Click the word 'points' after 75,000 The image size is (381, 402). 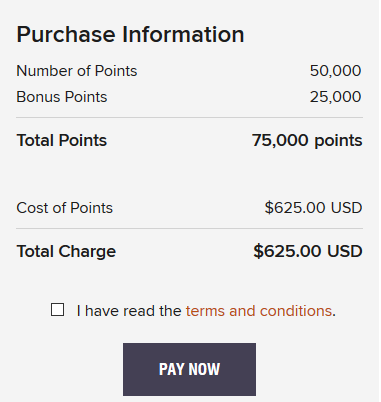click(x=338, y=141)
